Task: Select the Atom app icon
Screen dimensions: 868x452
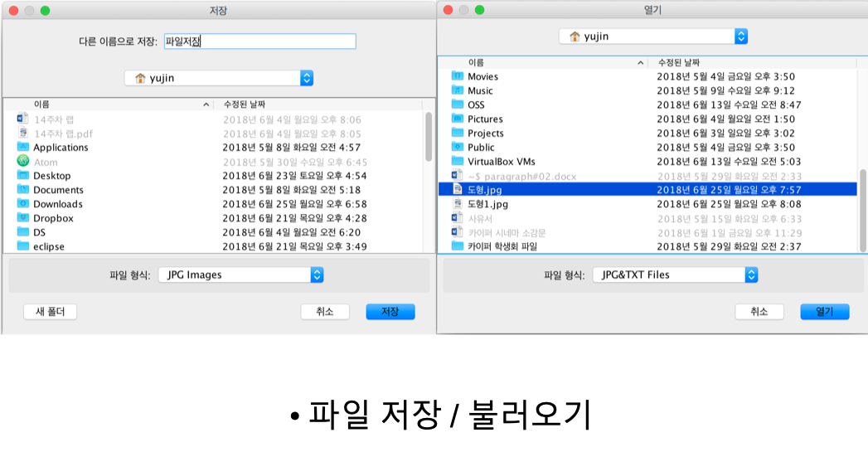Action: pyautogui.click(x=23, y=162)
